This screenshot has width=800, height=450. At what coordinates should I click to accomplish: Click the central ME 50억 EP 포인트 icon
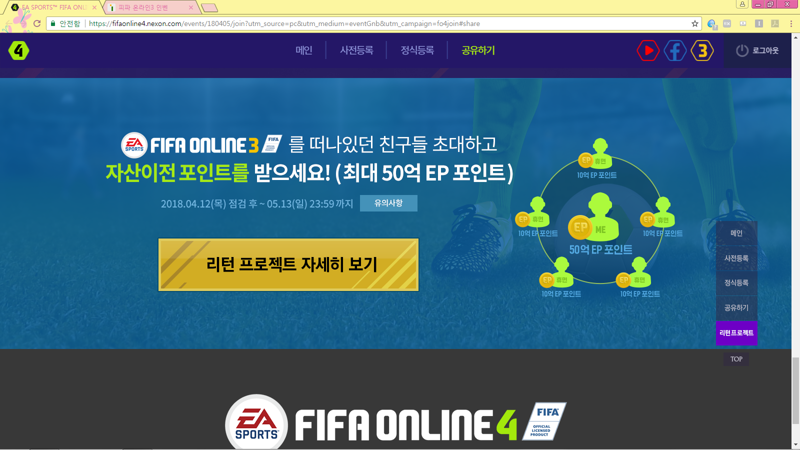click(601, 224)
